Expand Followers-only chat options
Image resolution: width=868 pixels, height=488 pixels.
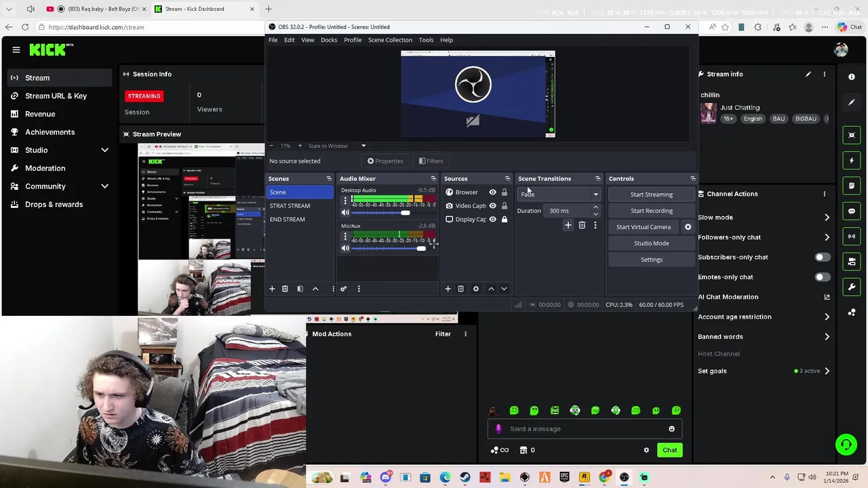coord(827,237)
